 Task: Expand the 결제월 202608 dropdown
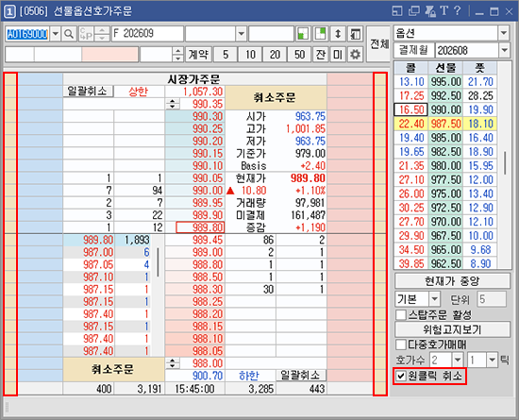click(x=505, y=50)
